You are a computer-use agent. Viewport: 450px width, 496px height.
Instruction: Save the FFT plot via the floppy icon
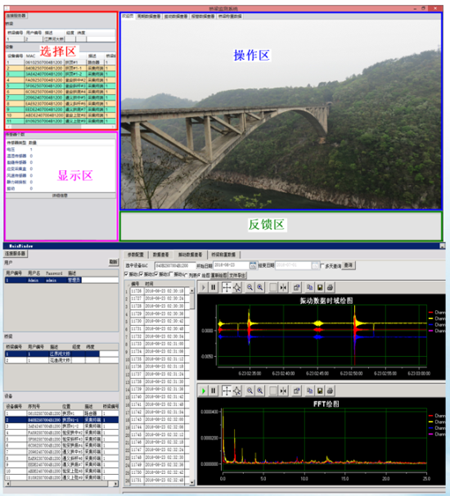(320, 391)
